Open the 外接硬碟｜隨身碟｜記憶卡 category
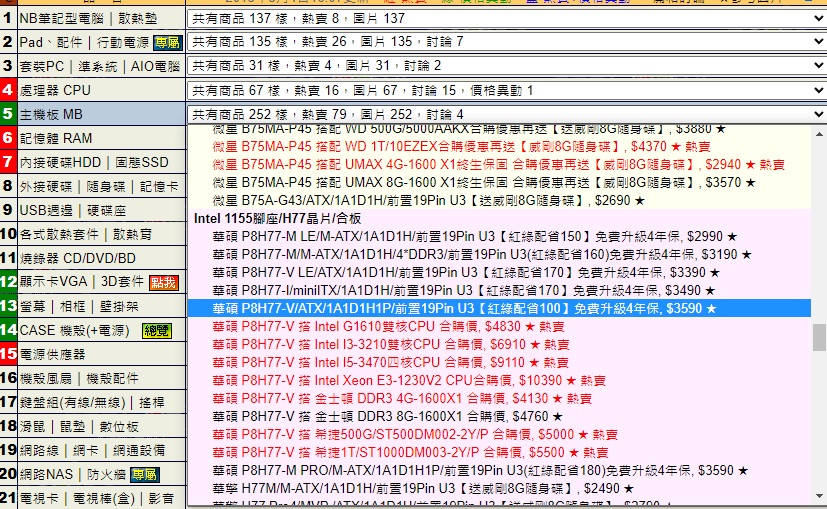827x509 pixels. (x=99, y=186)
